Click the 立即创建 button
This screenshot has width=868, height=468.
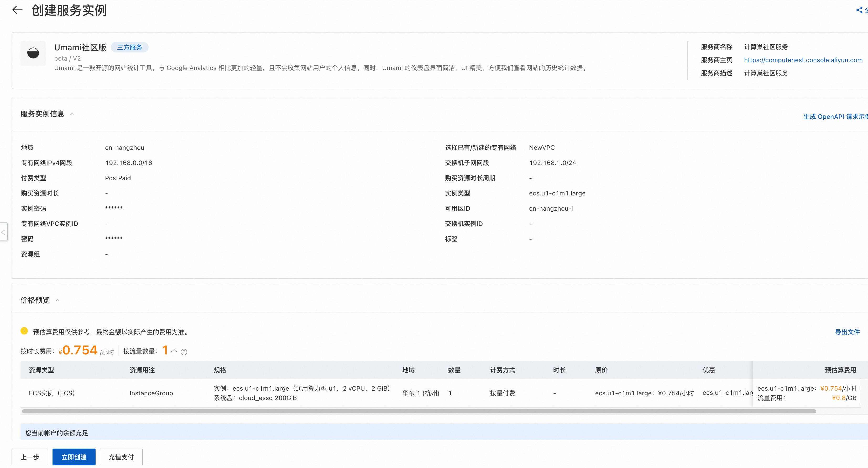[74, 457]
